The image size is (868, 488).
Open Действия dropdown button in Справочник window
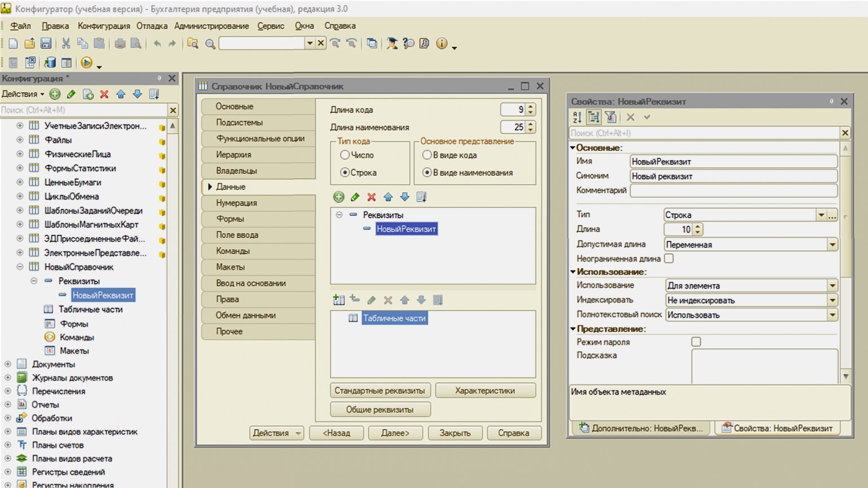point(277,433)
